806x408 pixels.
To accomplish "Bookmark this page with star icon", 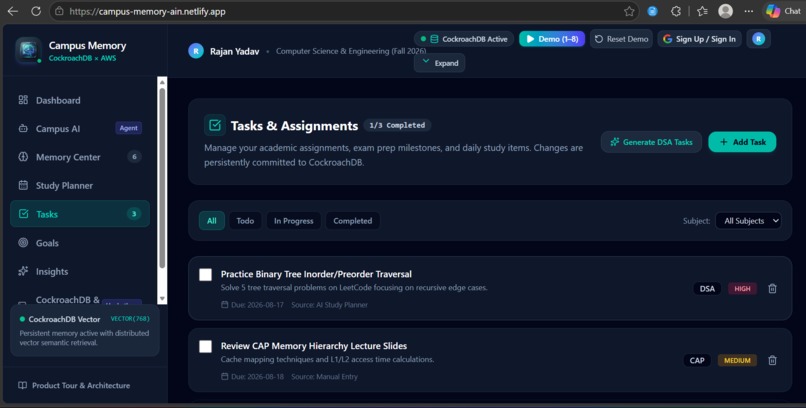I will pyautogui.click(x=629, y=11).
